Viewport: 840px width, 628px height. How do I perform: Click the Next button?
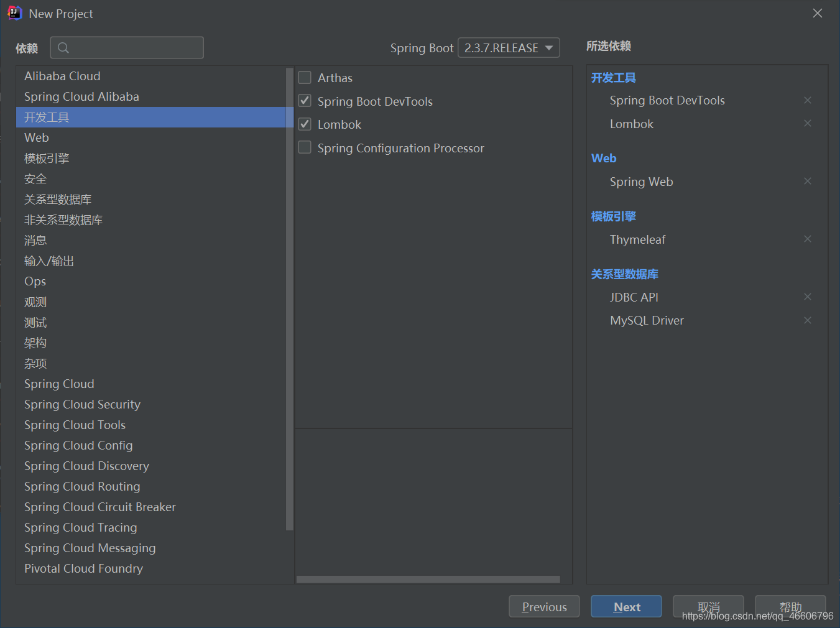[x=626, y=606]
